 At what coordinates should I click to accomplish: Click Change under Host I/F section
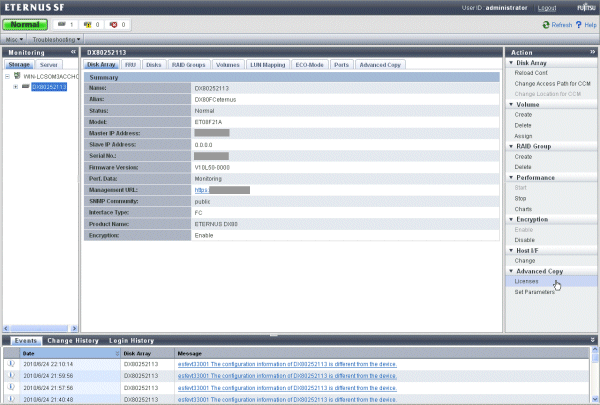tap(525, 261)
